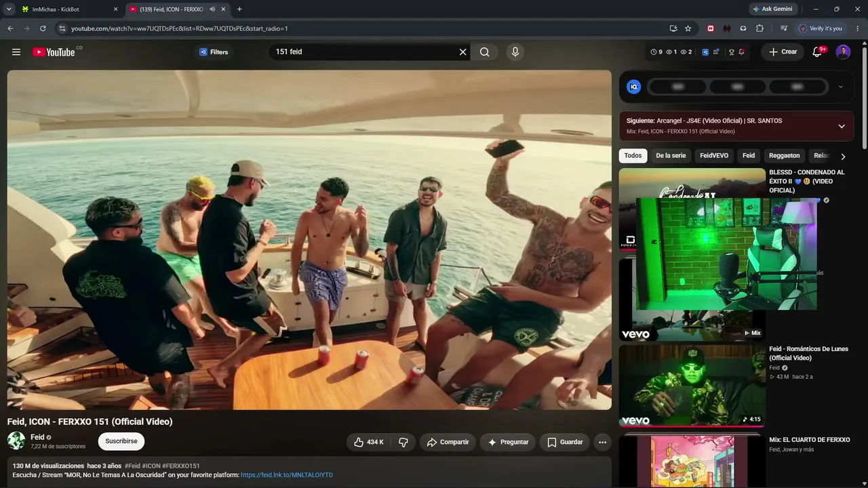Image resolution: width=868 pixels, height=488 pixels.
Task: Click the Verify it's you profile chip
Action: click(x=821, y=28)
